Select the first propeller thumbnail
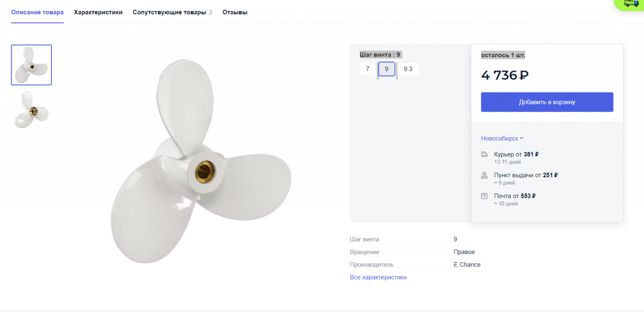 point(31,65)
